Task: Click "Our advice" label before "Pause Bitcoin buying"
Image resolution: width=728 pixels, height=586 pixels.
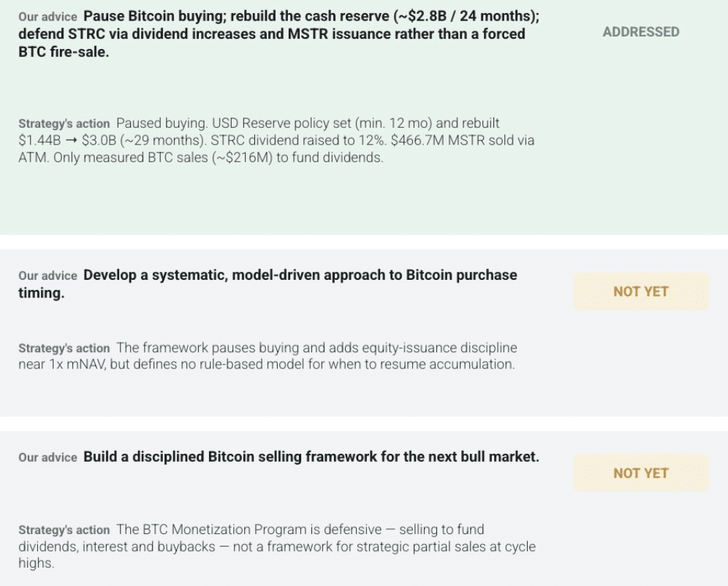Action: click(48, 17)
